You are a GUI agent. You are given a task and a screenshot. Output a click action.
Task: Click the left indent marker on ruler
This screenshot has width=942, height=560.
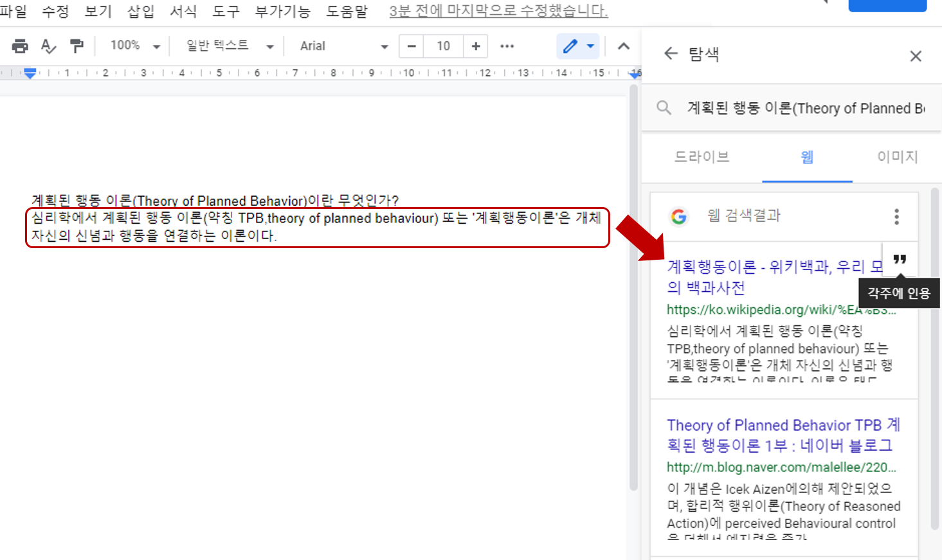[30, 73]
